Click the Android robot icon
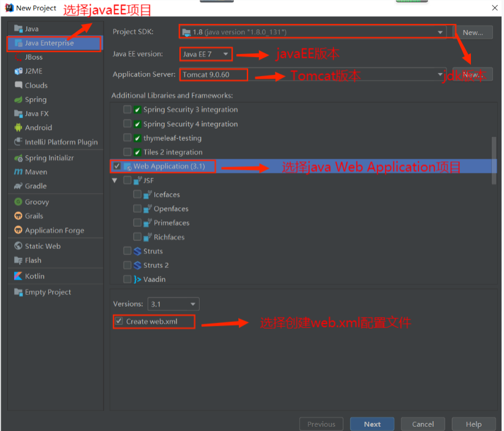Viewport: 504px width, 431px height. click(x=18, y=128)
